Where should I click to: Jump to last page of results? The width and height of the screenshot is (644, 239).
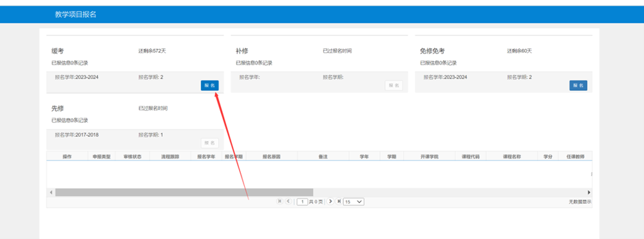pos(339,201)
